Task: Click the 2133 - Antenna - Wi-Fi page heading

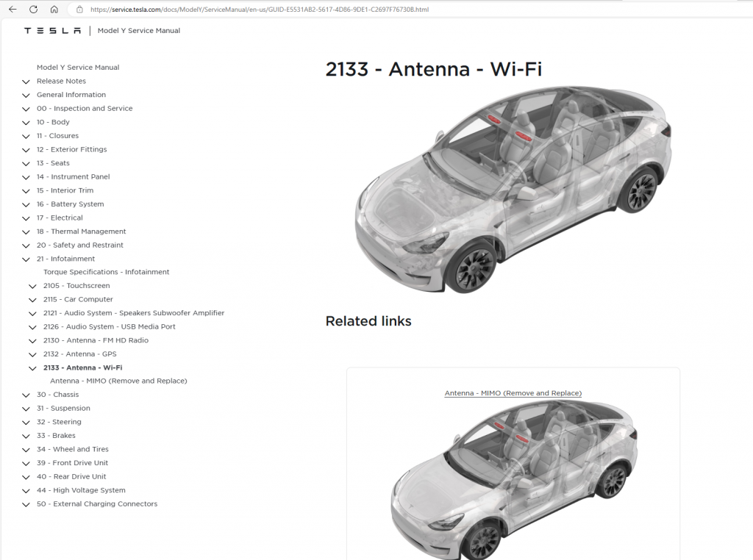Action: pos(434,69)
